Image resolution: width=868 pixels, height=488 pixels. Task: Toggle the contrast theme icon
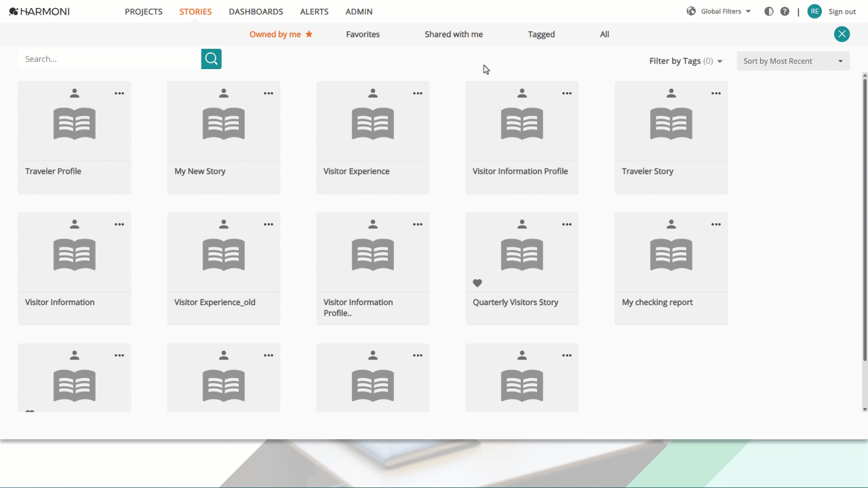click(769, 12)
